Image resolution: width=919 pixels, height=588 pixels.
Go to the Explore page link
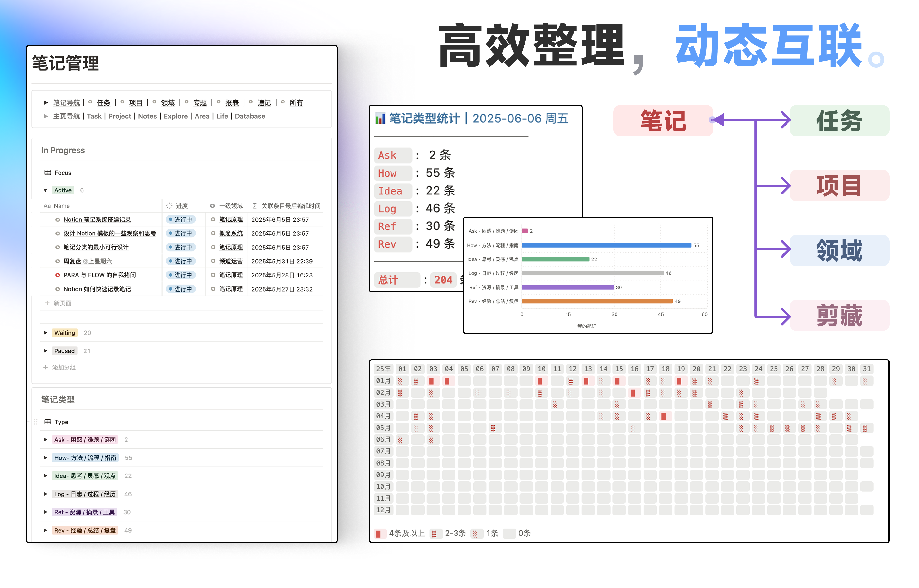click(176, 116)
